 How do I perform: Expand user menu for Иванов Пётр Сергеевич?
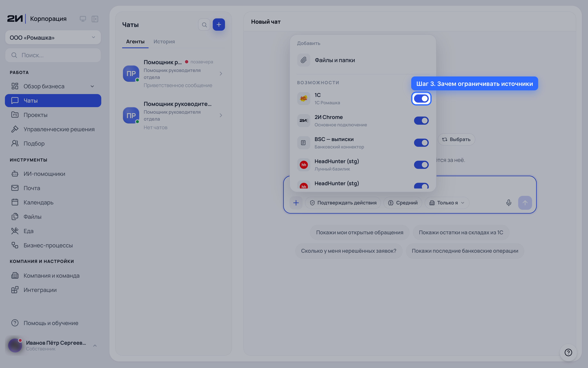95,346
